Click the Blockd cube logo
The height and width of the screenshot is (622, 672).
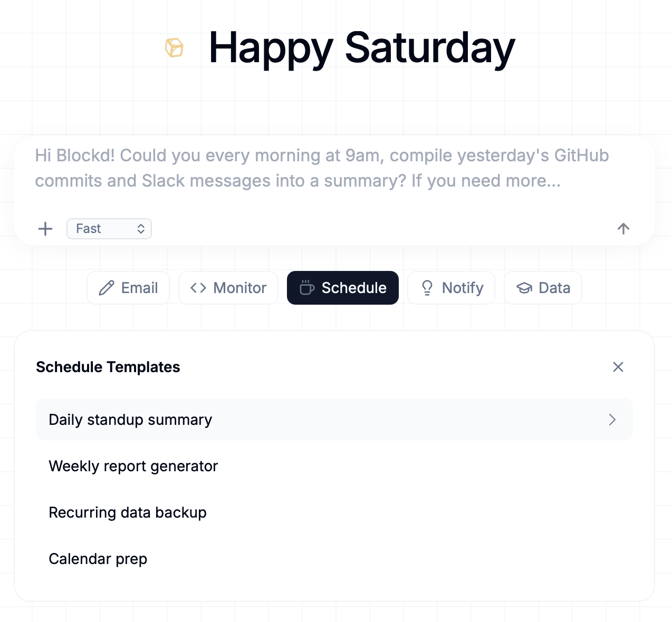(174, 47)
